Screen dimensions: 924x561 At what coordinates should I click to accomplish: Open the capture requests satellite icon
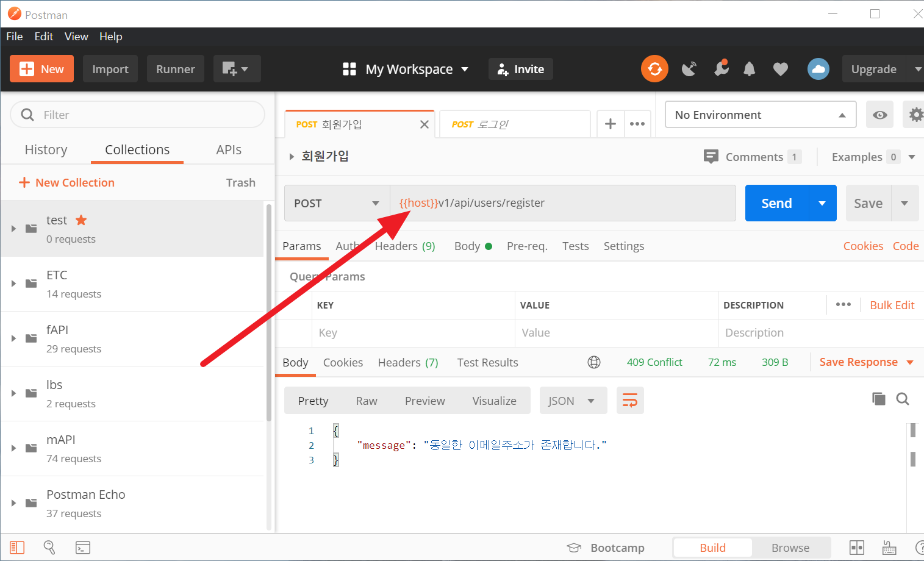(x=689, y=69)
